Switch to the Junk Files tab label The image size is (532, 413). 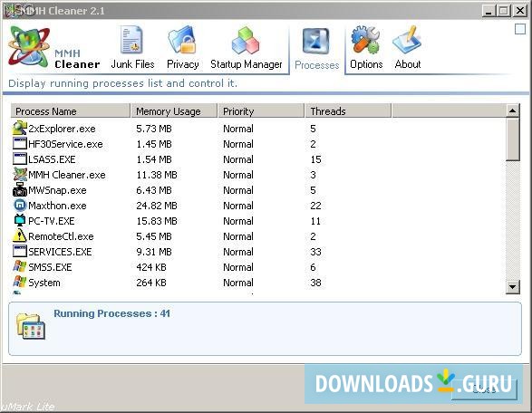click(x=132, y=64)
